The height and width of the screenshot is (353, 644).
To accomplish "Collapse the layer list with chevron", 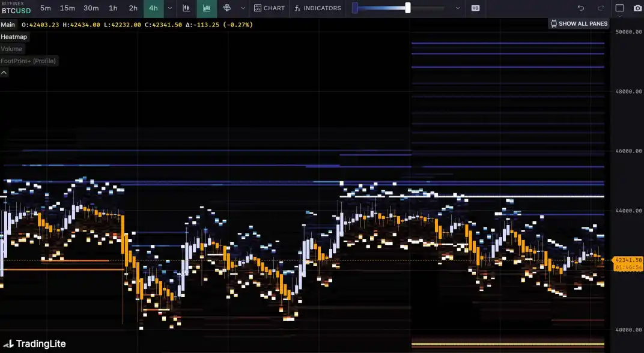I will pyautogui.click(x=4, y=73).
